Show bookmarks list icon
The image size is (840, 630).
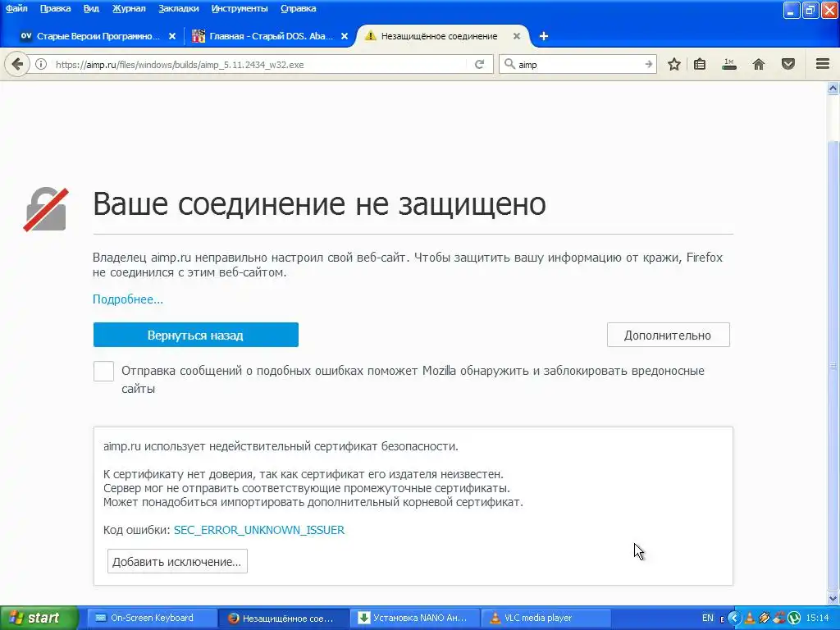point(700,64)
